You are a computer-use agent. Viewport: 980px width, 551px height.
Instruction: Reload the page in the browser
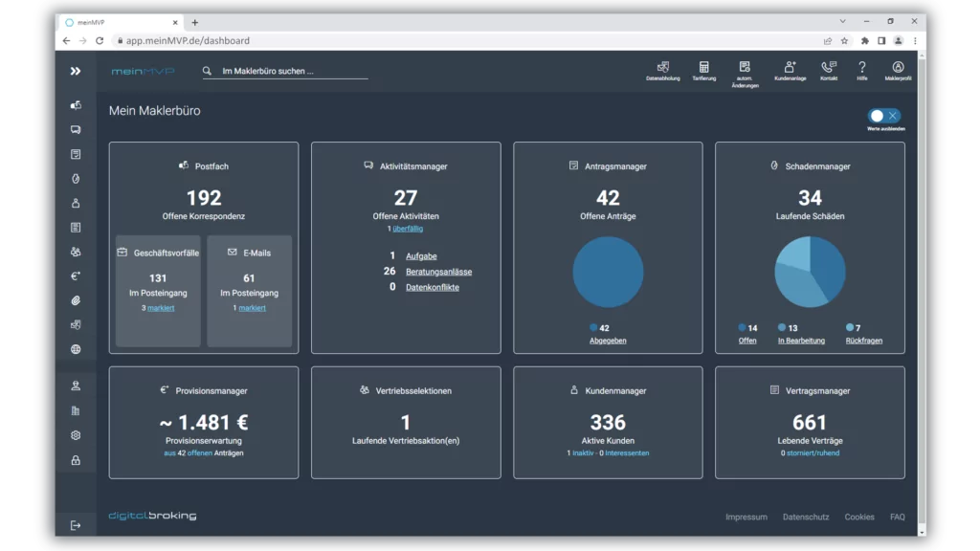(100, 40)
